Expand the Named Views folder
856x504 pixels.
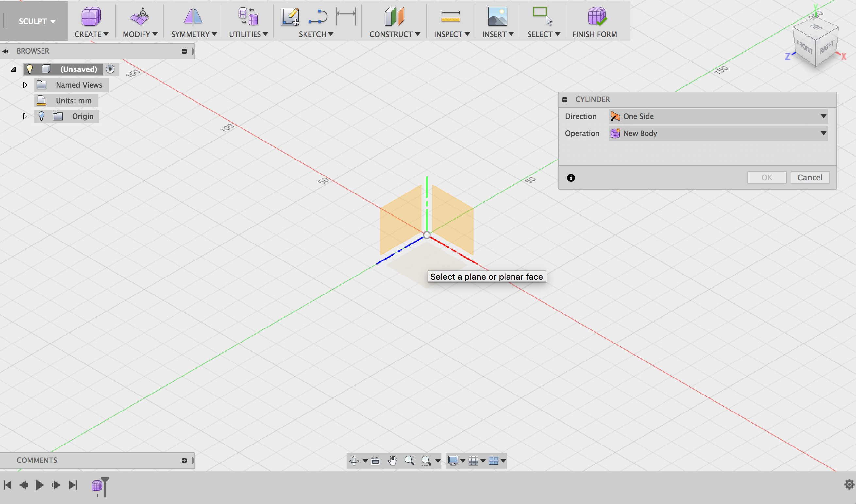tap(25, 85)
